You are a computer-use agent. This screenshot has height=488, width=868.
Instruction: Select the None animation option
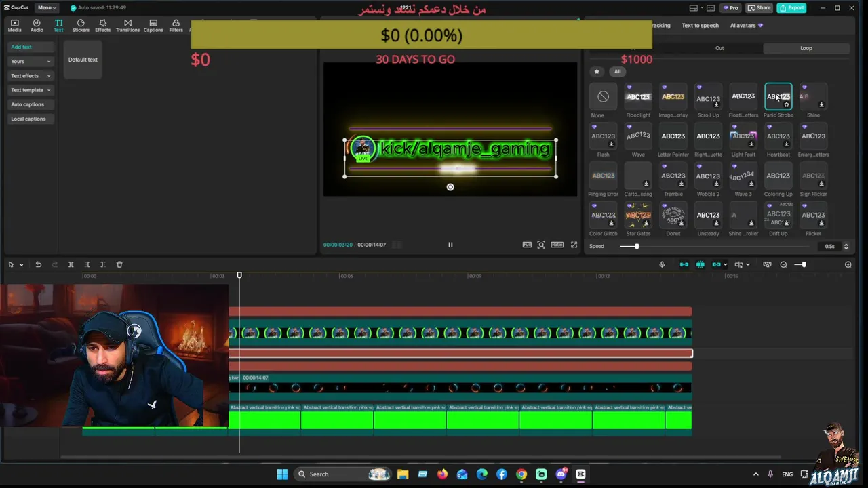pyautogui.click(x=603, y=97)
